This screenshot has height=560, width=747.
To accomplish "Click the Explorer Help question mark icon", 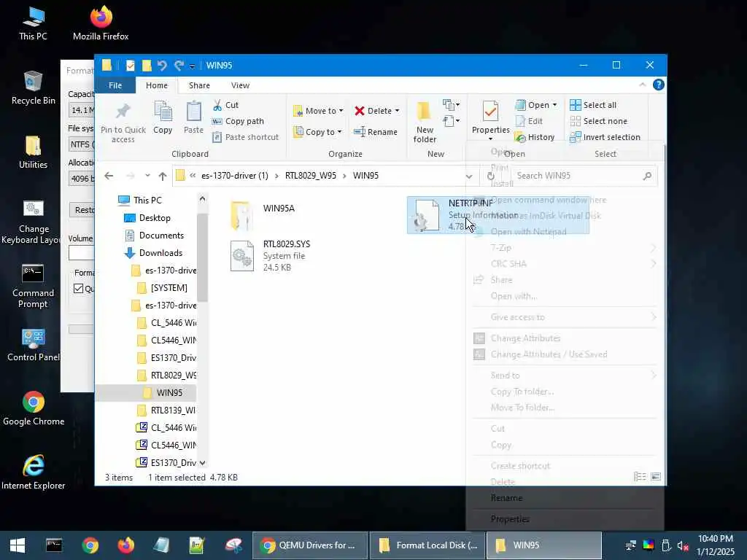I will [x=659, y=85].
